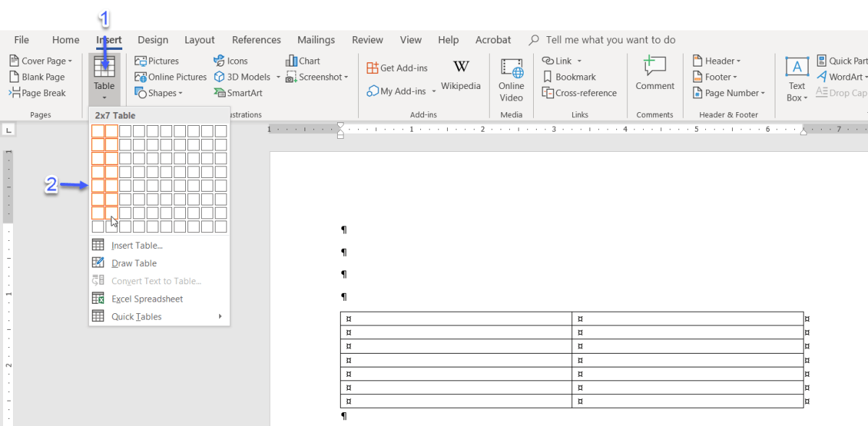Open the Screenshot dropdown
The height and width of the screenshot is (426, 868).
tap(317, 77)
